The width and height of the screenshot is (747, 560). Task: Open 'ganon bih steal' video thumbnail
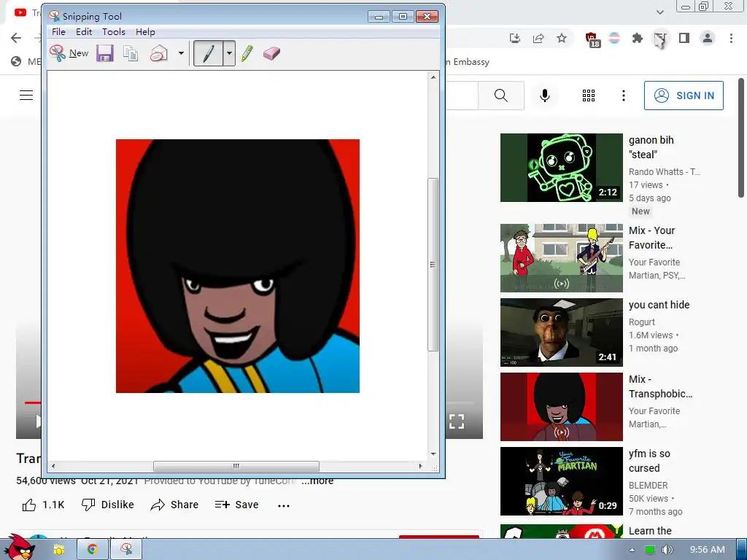(561, 168)
